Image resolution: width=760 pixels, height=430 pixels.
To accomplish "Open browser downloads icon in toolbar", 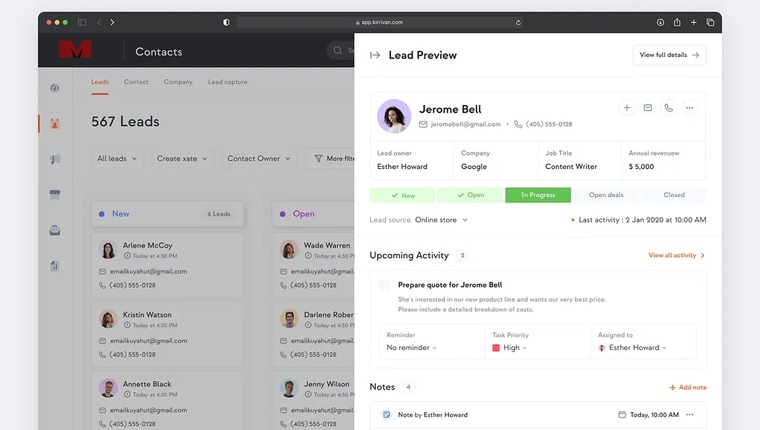I will coord(660,22).
